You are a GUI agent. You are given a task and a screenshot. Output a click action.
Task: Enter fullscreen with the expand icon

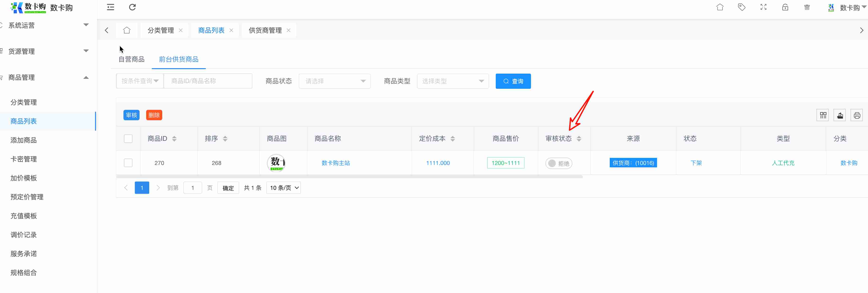pos(763,7)
